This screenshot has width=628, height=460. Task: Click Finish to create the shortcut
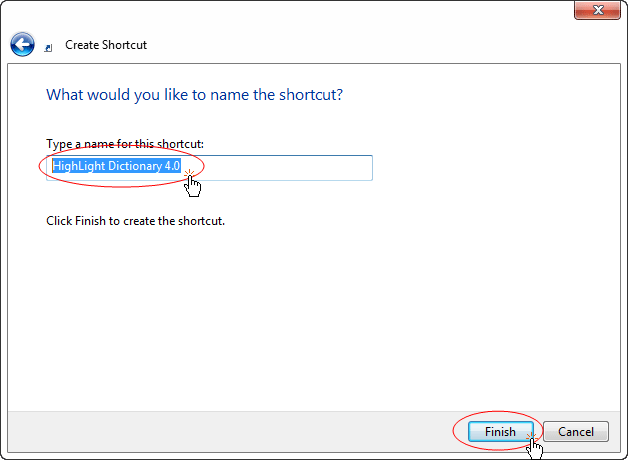point(500,432)
